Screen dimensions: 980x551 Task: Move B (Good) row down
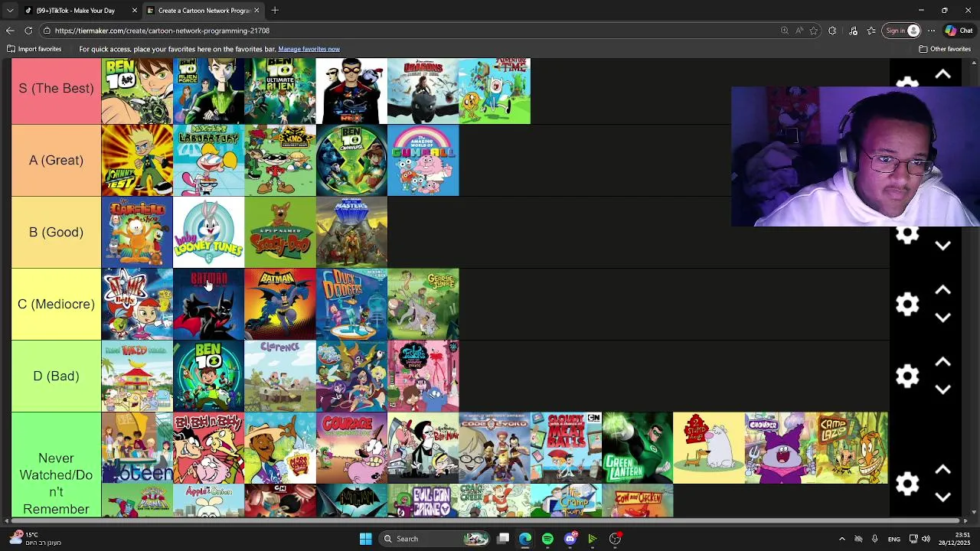(942, 246)
